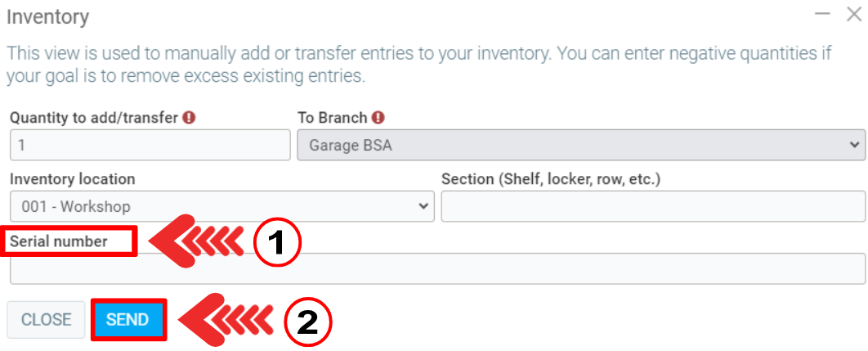868x351 pixels.
Task: Click the numbered circle 1 annotation
Action: [x=277, y=241]
